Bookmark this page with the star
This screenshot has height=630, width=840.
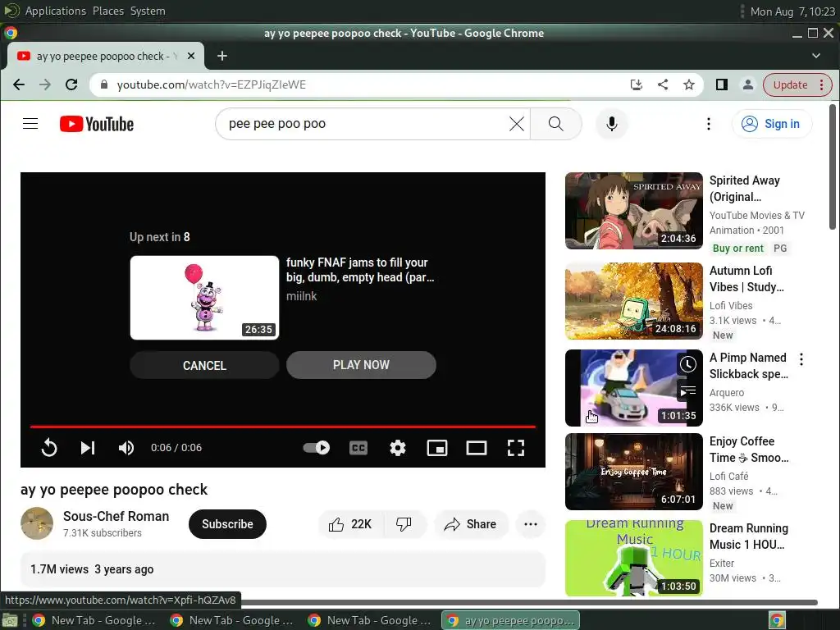[x=689, y=84]
